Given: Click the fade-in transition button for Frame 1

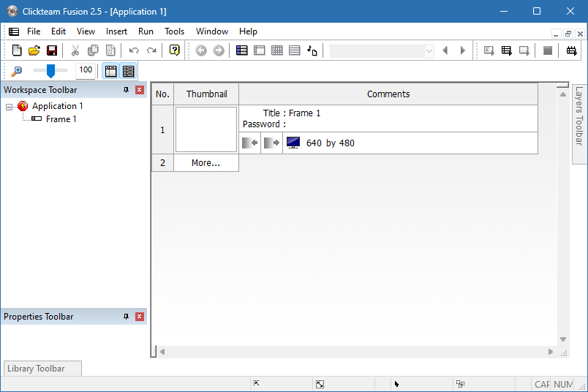Looking at the screenshot, I should click(249, 143).
